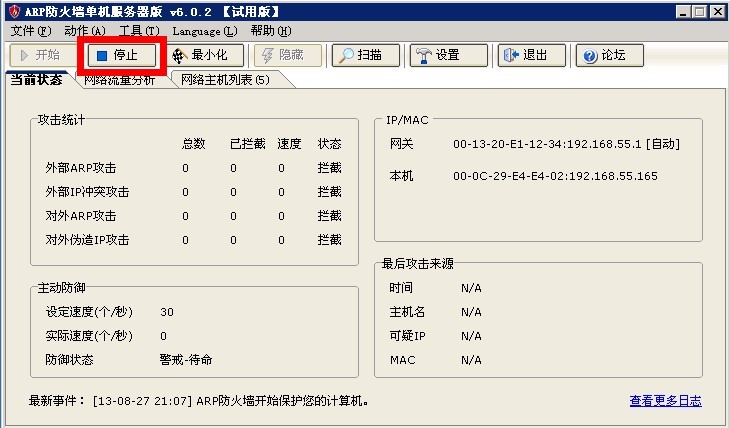Click the Hide (隐藏) lightning button
730x428 pixels.
(288, 55)
